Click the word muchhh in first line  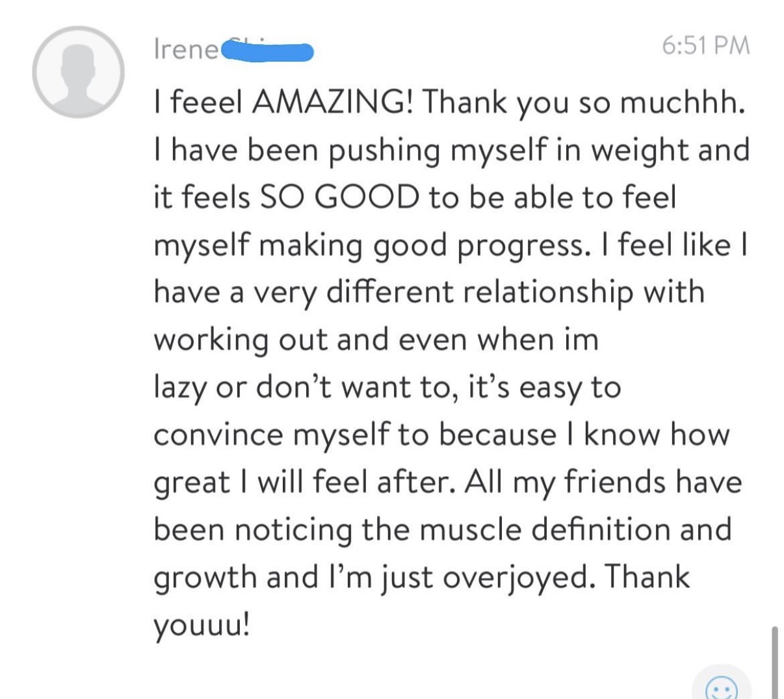pos(679,102)
